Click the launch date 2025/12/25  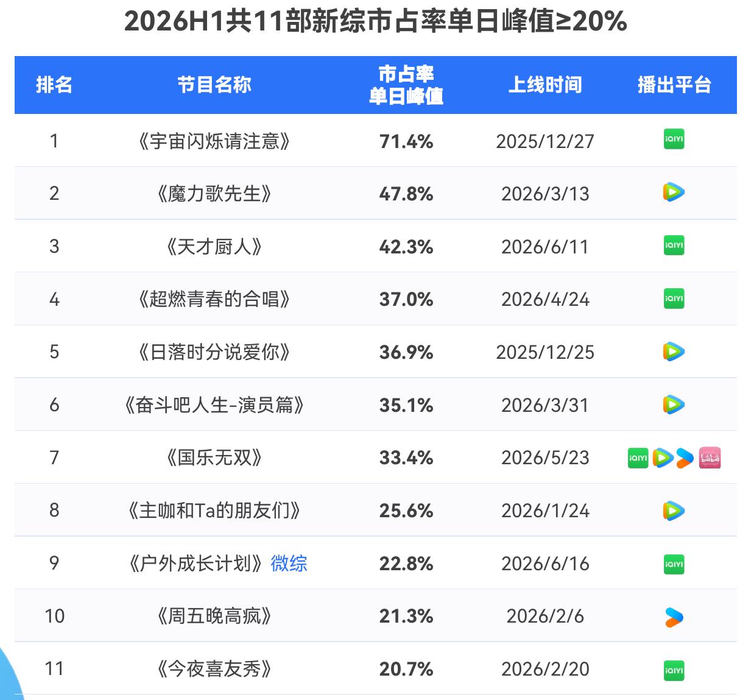[x=545, y=352]
